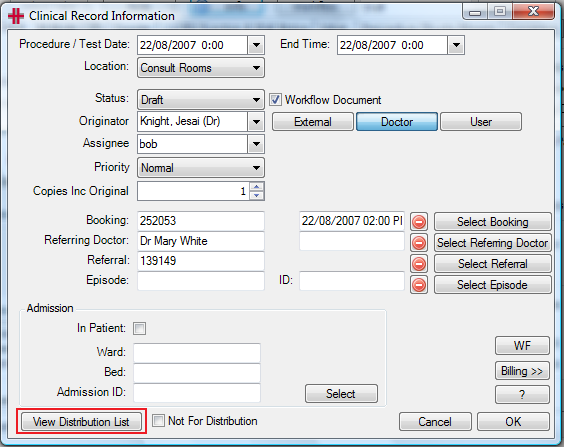Enable Not For Distribution checkbox
The width and height of the screenshot is (564, 447).
(158, 420)
